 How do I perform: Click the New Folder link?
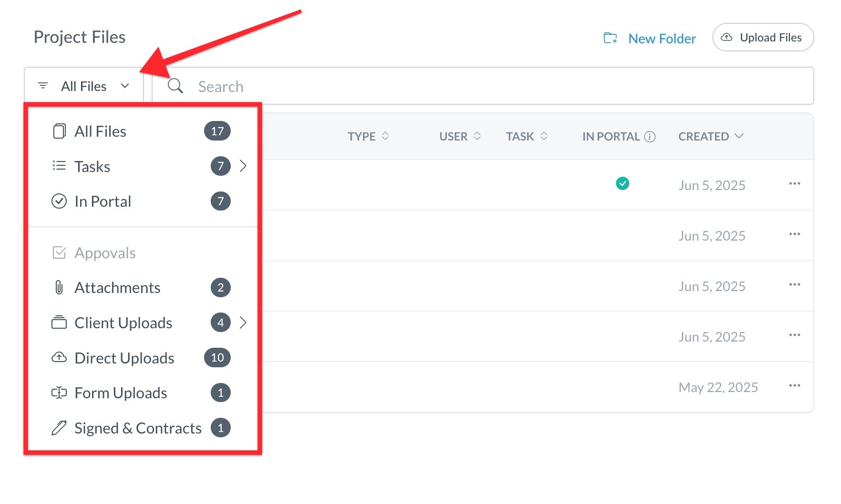[x=662, y=39]
